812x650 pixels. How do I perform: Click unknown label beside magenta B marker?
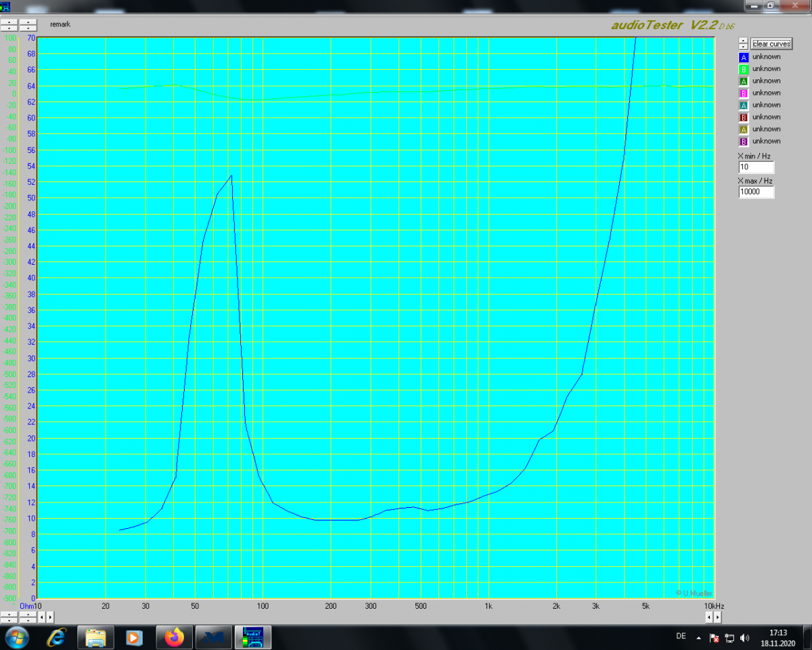[766, 93]
